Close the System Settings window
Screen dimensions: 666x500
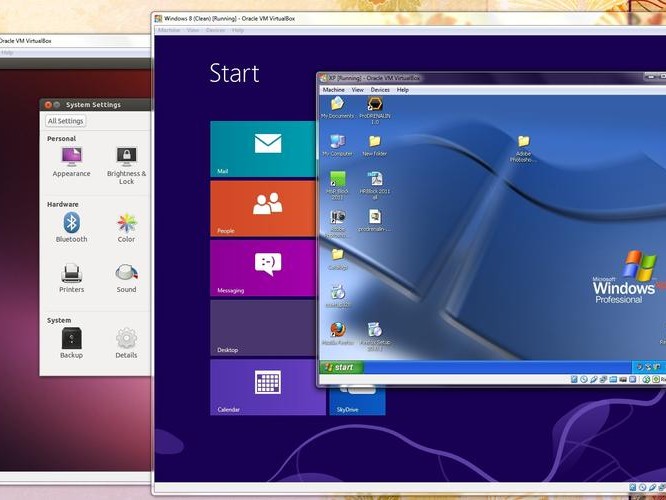(x=48, y=105)
